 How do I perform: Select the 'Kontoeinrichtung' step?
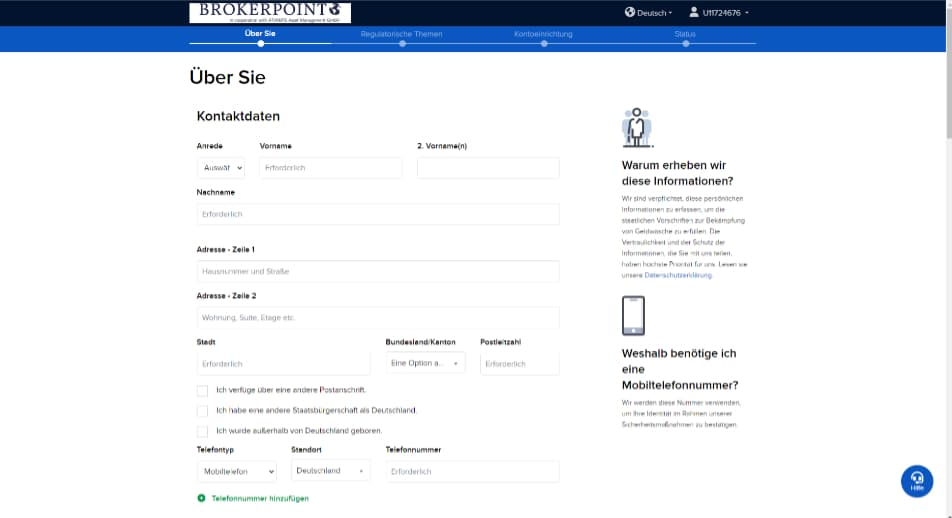point(543,34)
